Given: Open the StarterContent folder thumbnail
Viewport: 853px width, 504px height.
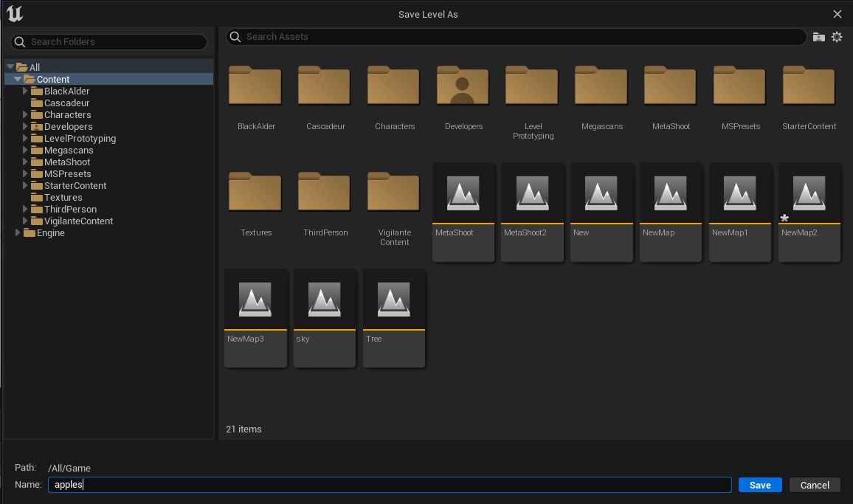Looking at the screenshot, I should click(809, 86).
